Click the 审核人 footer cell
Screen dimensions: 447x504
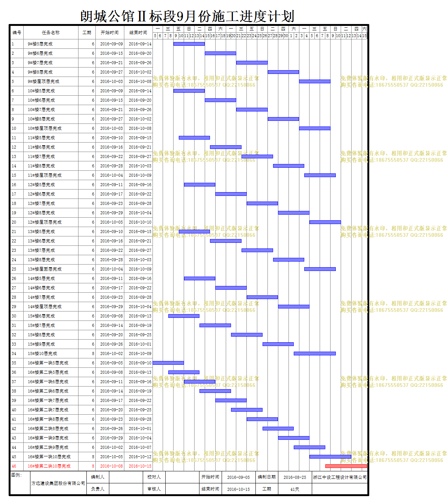pyautogui.click(x=154, y=489)
